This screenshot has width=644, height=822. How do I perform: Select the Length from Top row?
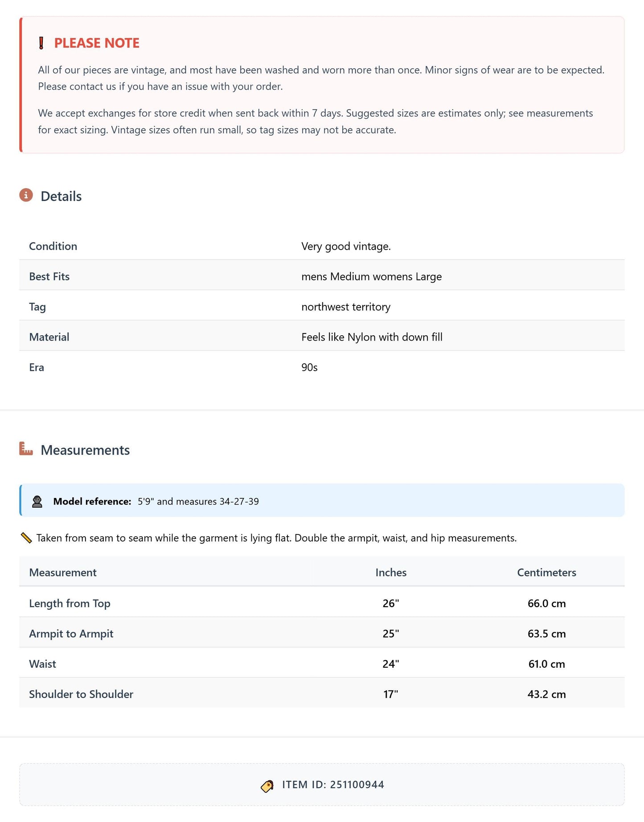[322, 603]
